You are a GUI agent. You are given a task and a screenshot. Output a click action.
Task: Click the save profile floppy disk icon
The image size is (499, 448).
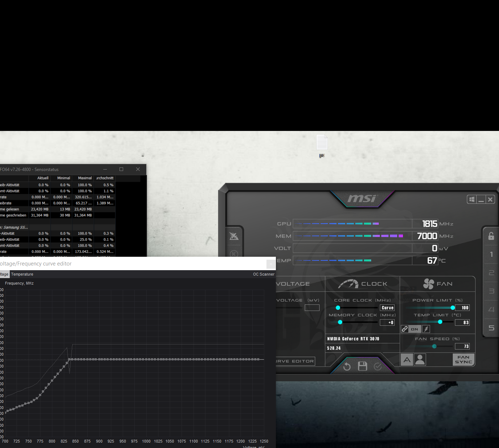[362, 366]
